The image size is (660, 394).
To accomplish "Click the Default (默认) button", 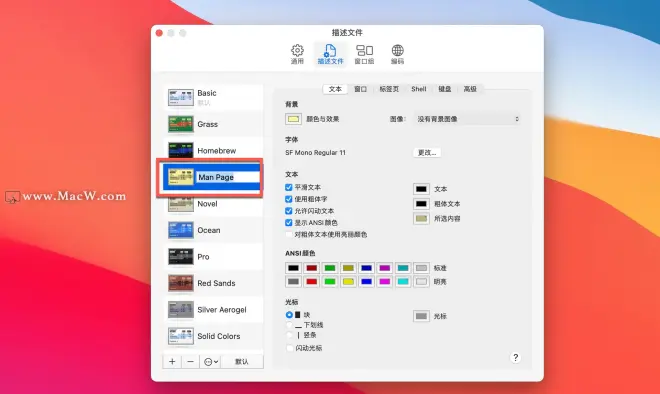I will [242, 362].
